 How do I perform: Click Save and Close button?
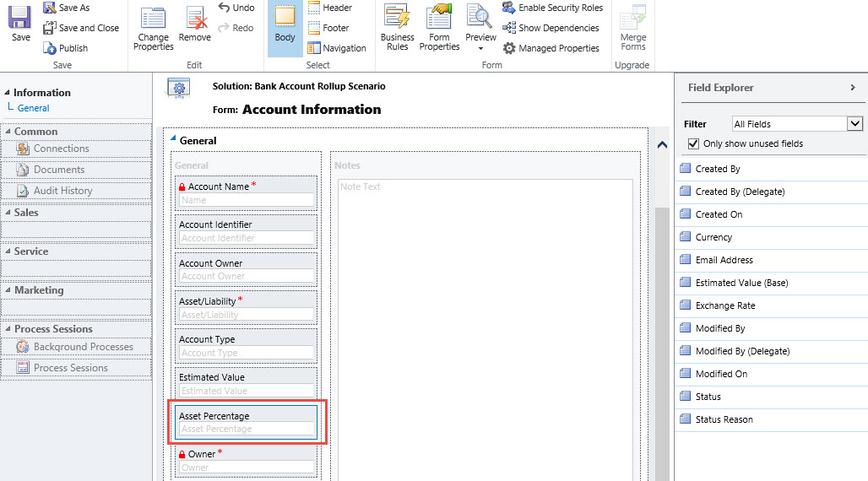tap(81, 28)
